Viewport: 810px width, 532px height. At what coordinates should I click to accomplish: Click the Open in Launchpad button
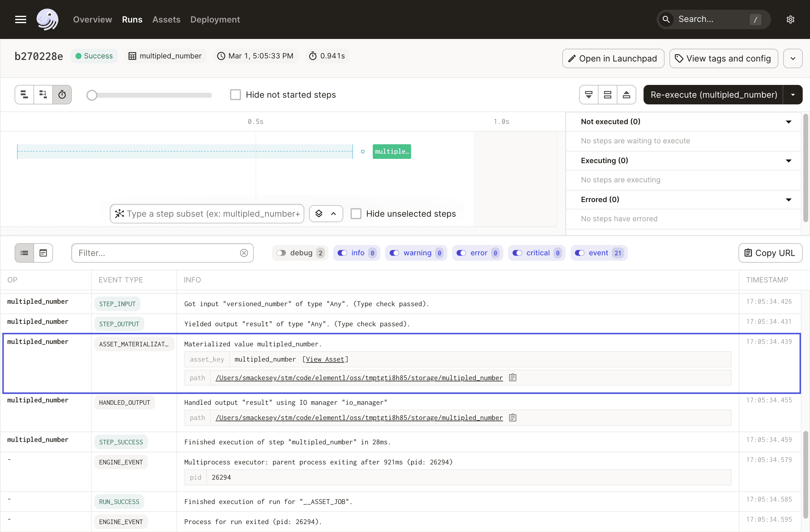[x=613, y=58]
